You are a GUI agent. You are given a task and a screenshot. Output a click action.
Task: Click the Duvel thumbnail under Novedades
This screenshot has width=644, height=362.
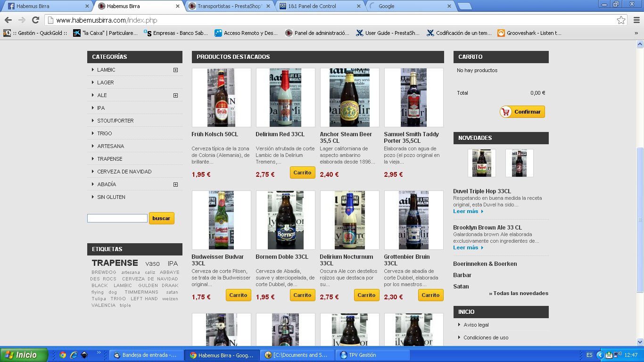point(482,163)
